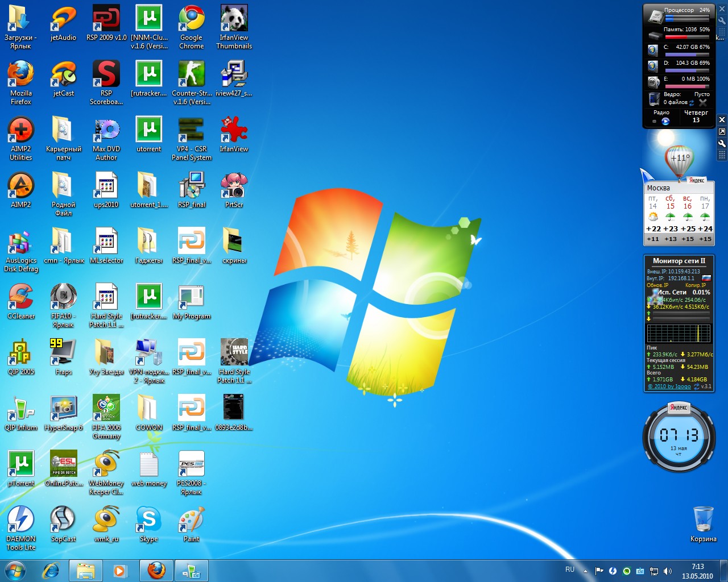
Task: Open the Action Center flag icon
Action: 599,571
